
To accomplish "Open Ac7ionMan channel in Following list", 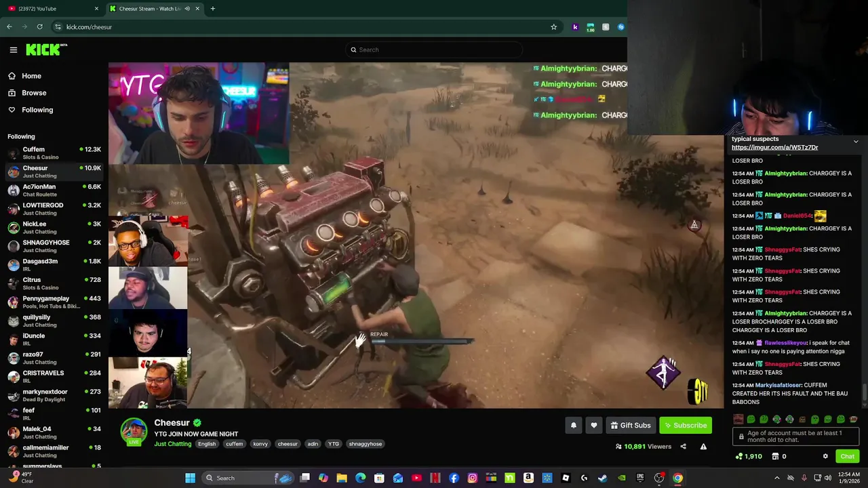I will [x=54, y=190].
